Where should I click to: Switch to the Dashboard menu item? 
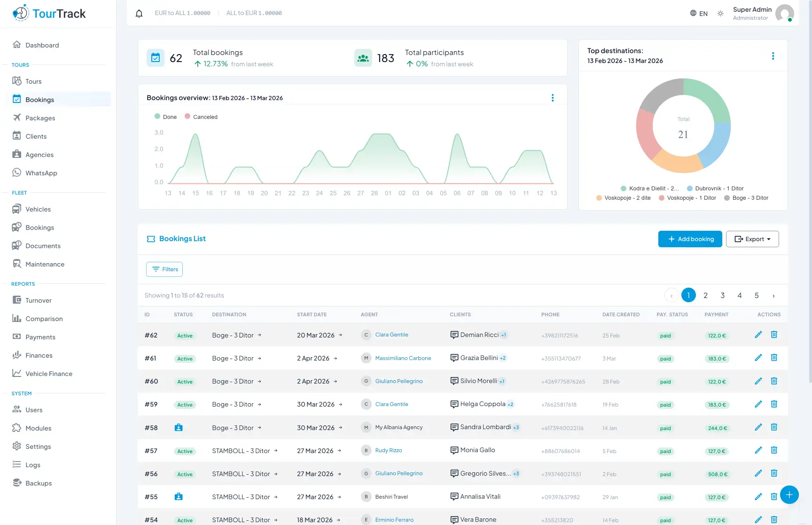pyautogui.click(x=42, y=45)
